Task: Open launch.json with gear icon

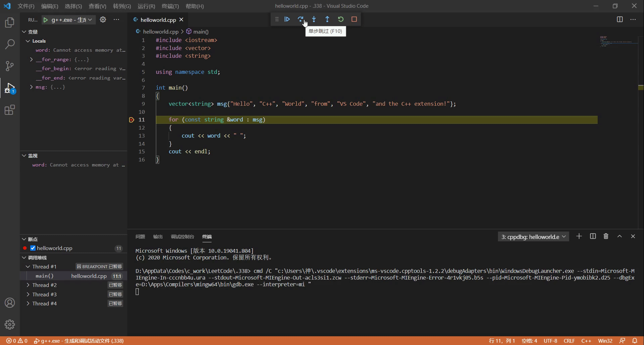Action: point(103,19)
